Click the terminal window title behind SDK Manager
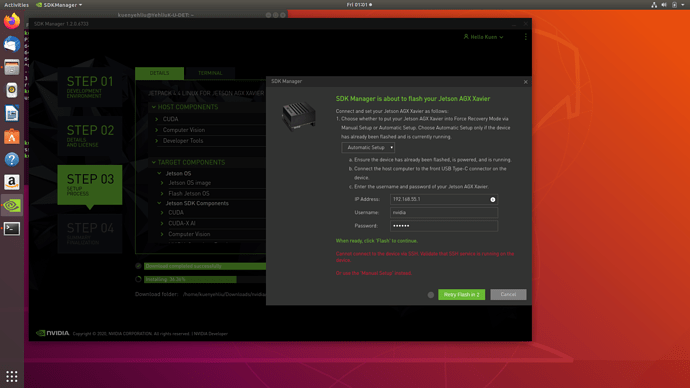The width and height of the screenshot is (690, 388). 156,15
